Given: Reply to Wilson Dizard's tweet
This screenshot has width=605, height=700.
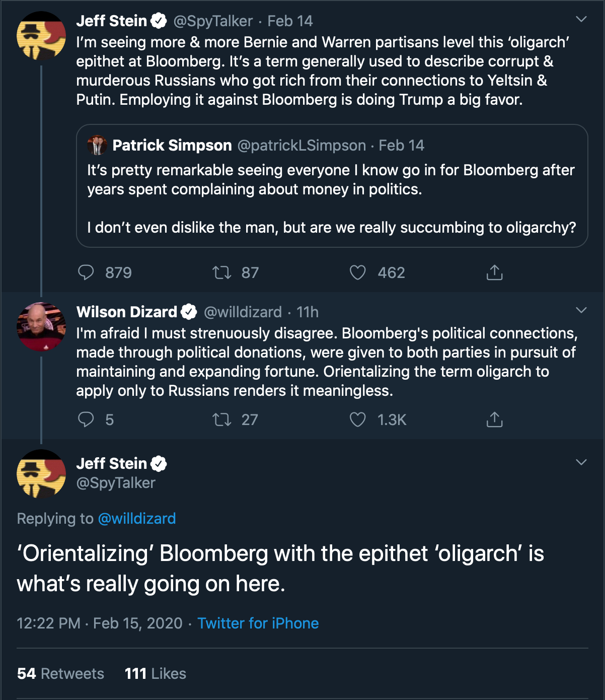Looking at the screenshot, I should pyautogui.click(x=86, y=419).
